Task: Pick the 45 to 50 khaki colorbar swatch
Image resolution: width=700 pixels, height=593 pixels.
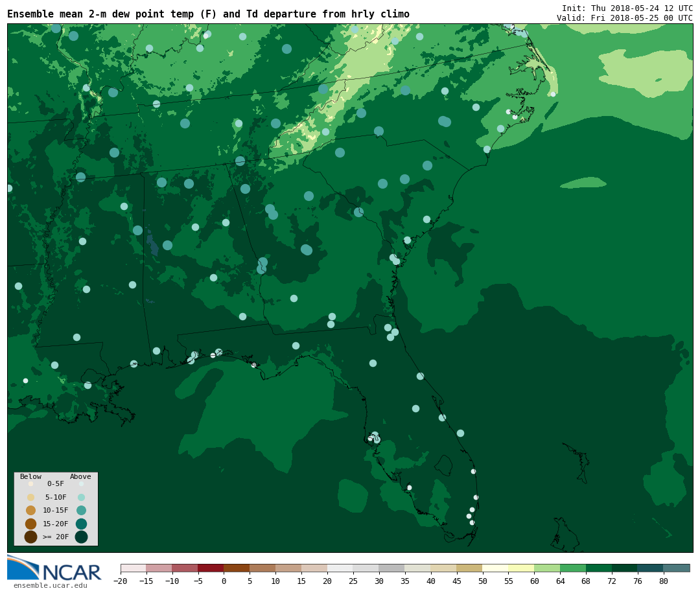Action: 470,568
